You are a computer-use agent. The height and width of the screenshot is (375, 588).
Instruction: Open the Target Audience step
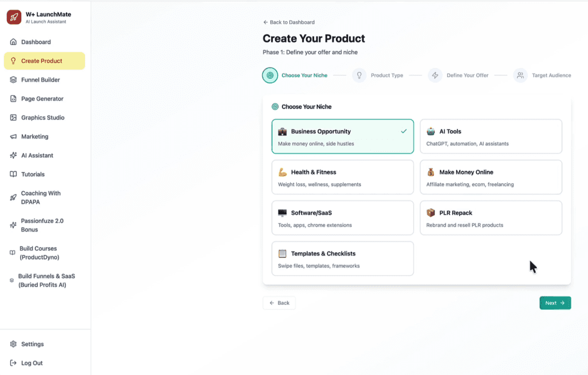point(520,75)
